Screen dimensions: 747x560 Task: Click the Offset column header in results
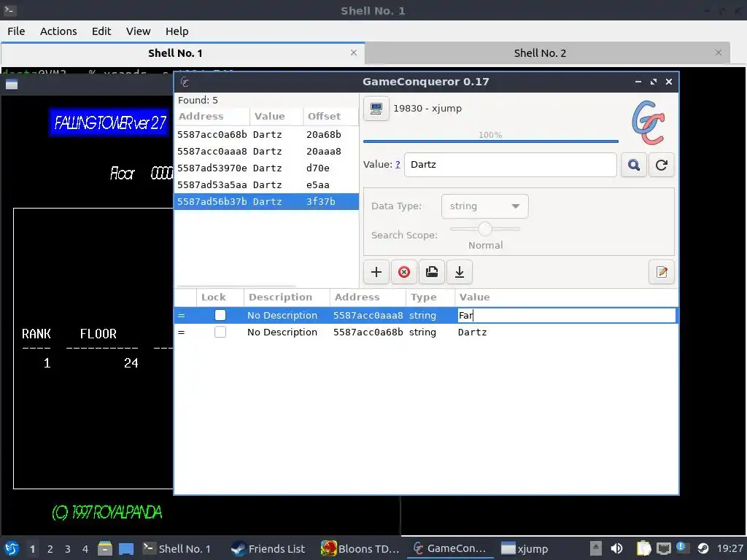tap(330, 116)
